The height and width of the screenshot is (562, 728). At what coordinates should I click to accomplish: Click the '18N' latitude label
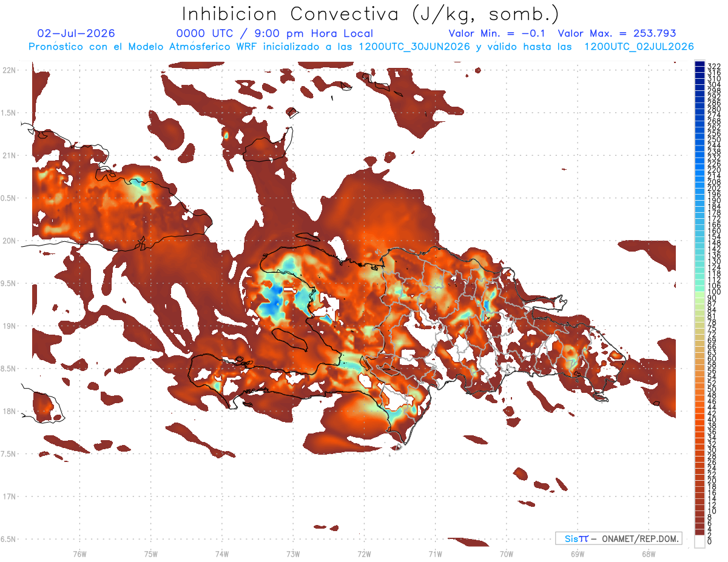(x=9, y=411)
